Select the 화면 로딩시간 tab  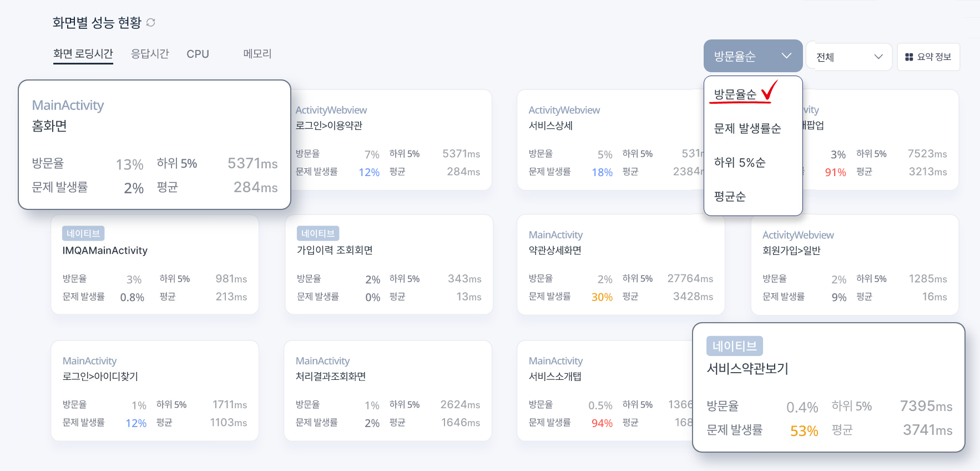pyautogui.click(x=83, y=54)
